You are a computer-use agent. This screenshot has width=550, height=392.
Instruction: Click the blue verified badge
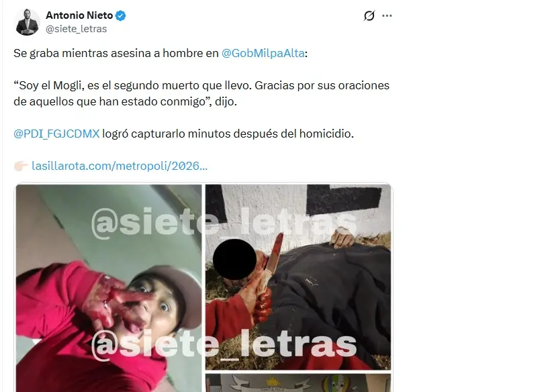[x=120, y=15]
